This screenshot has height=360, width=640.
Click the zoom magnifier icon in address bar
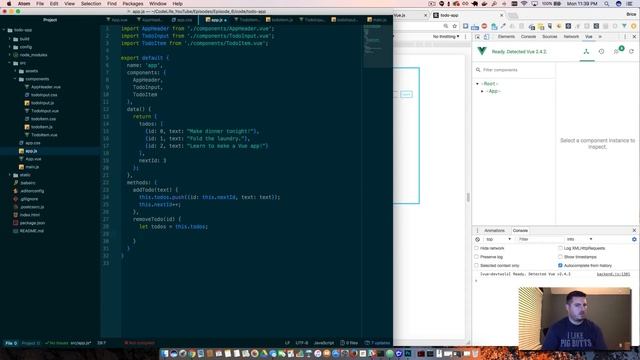tap(446, 26)
